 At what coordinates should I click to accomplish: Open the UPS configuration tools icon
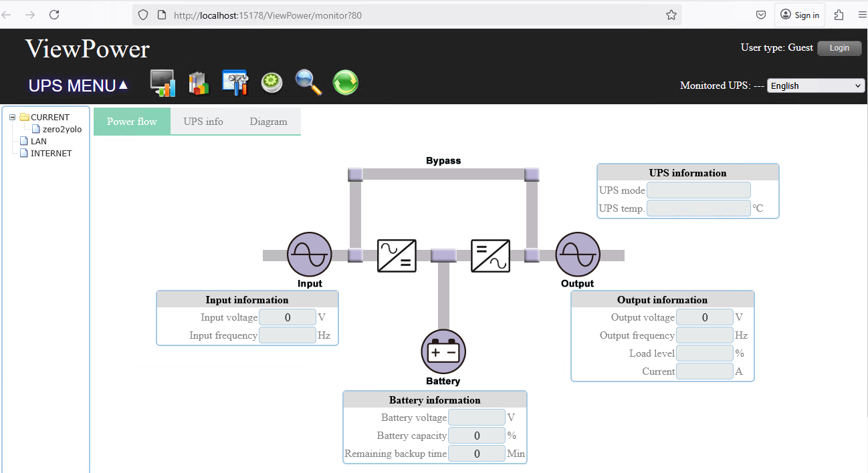point(235,82)
